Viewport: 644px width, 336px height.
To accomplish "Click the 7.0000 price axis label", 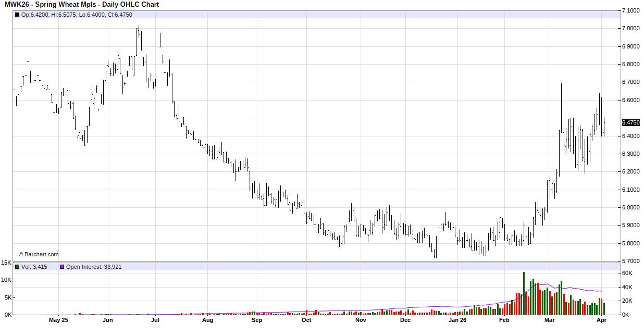I will [631, 29].
